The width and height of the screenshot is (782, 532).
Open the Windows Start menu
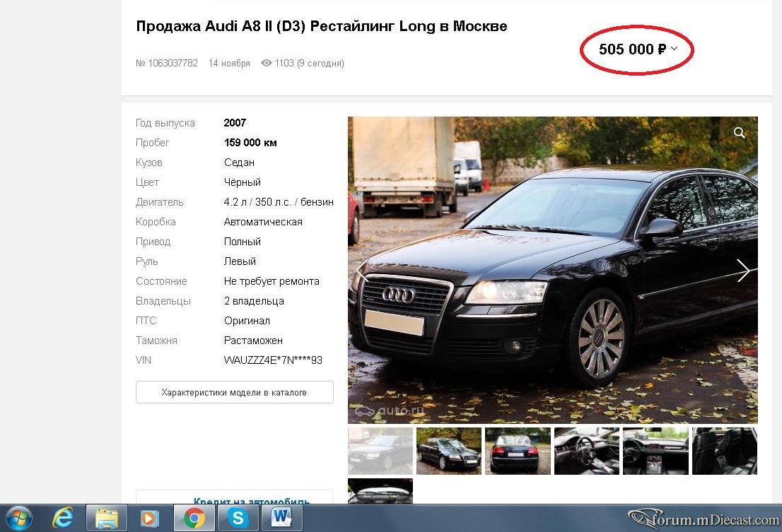tap(18, 518)
